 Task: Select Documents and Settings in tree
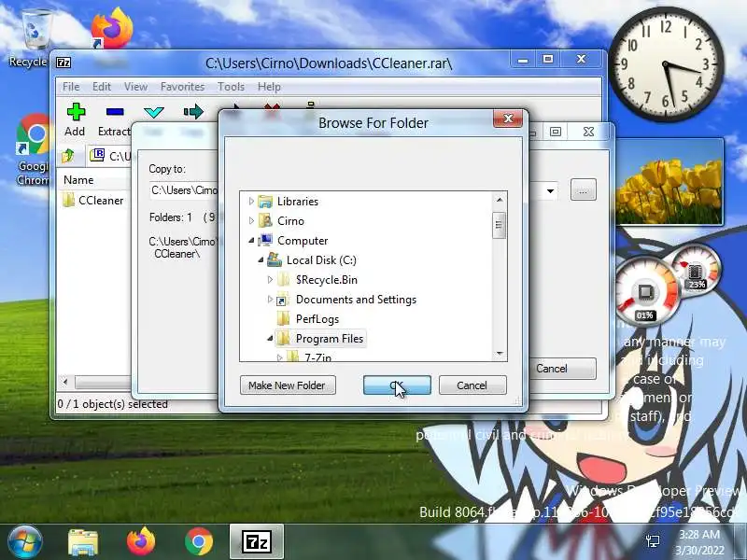(x=356, y=299)
